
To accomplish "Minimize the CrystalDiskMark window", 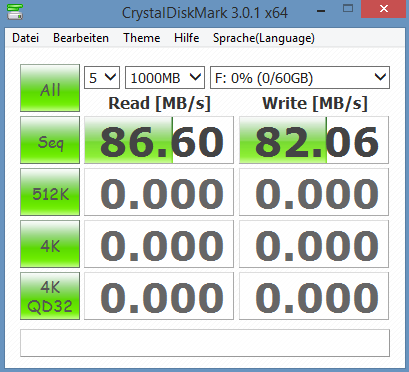I will click(x=321, y=11).
